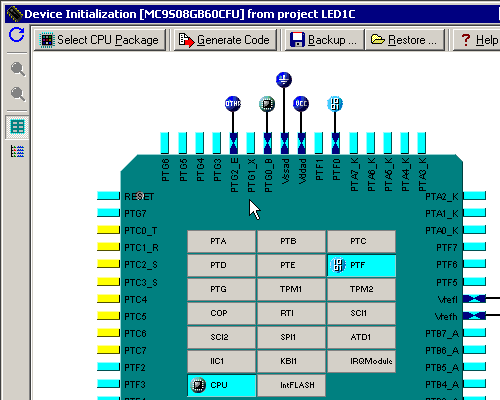Viewport: 500px width, 400px height.
Task: Click the yellow PTC7 pin
Action: tap(108, 350)
